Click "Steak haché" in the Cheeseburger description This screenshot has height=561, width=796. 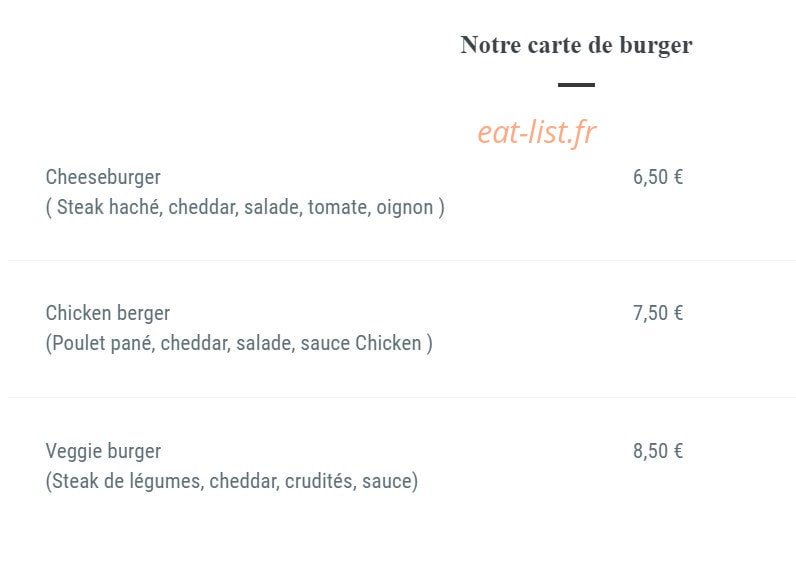109,207
